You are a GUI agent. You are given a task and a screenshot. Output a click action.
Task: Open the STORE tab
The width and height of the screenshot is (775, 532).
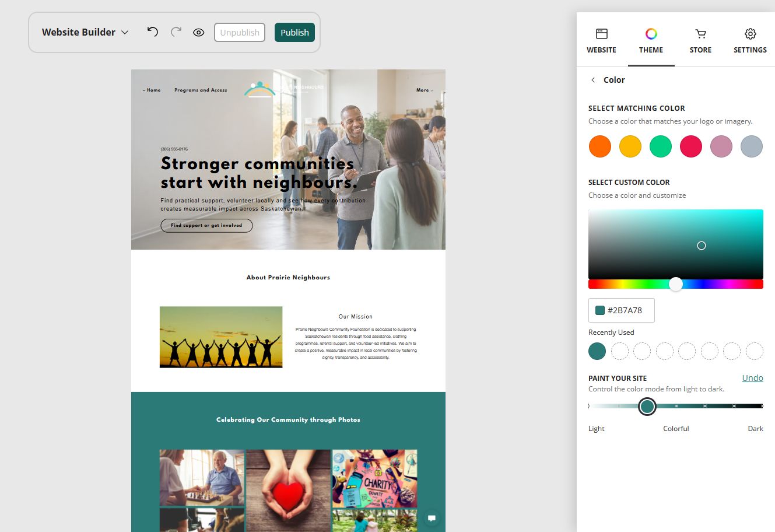pos(700,41)
